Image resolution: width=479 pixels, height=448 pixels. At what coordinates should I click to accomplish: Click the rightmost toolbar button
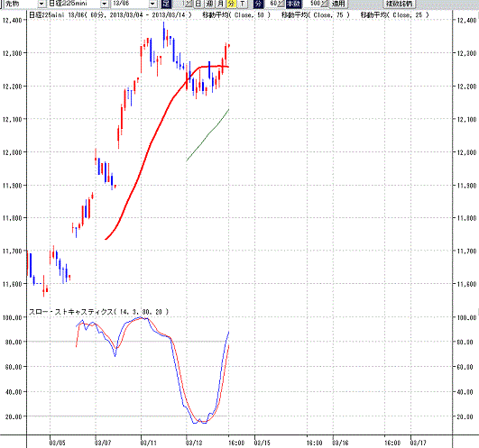coord(399,4)
